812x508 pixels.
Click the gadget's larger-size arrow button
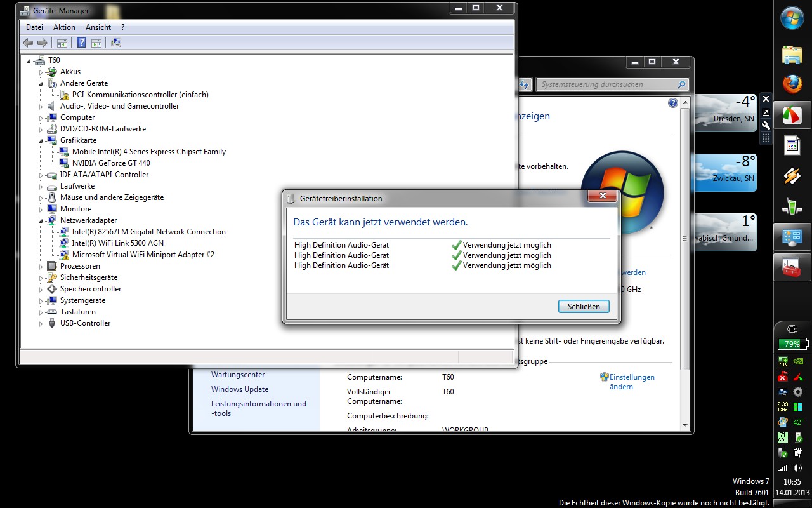(766, 112)
